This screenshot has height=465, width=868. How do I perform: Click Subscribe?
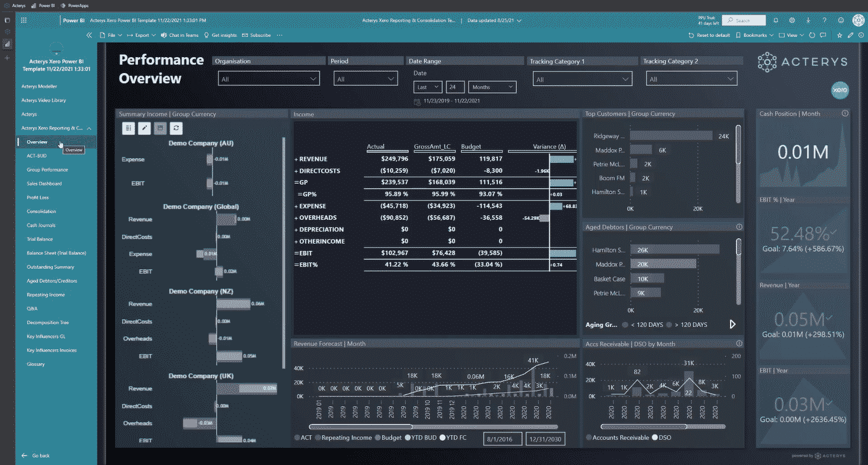(x=257, y=36)
